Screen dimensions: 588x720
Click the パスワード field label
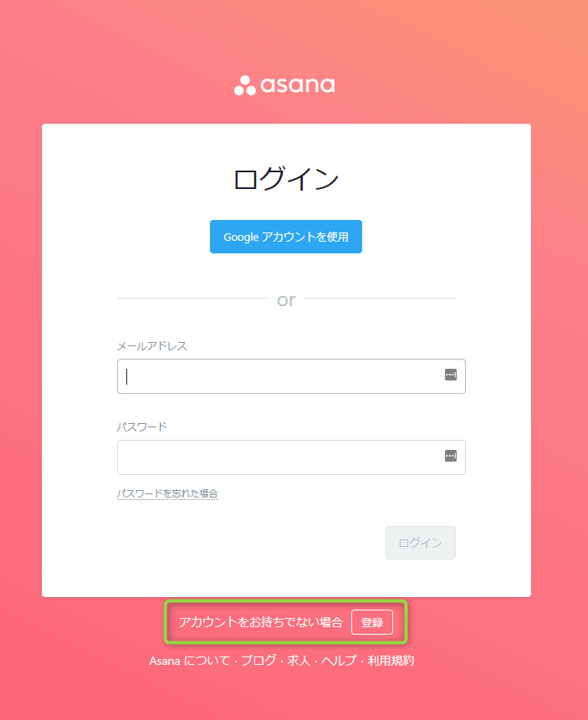pos(142,426)
